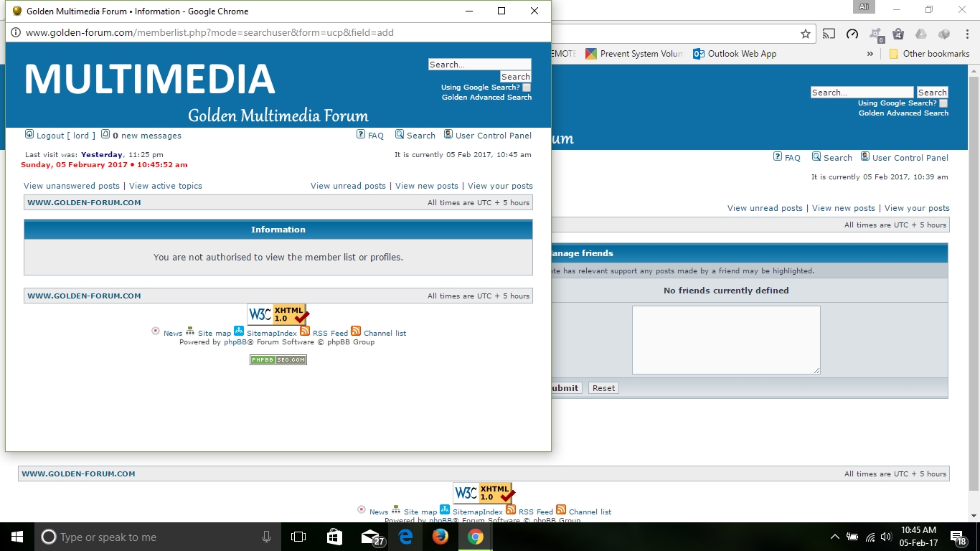Open User Control Panel link in popup
The height and width of the screenshot is (551, 980).
[x=493, y=136]
